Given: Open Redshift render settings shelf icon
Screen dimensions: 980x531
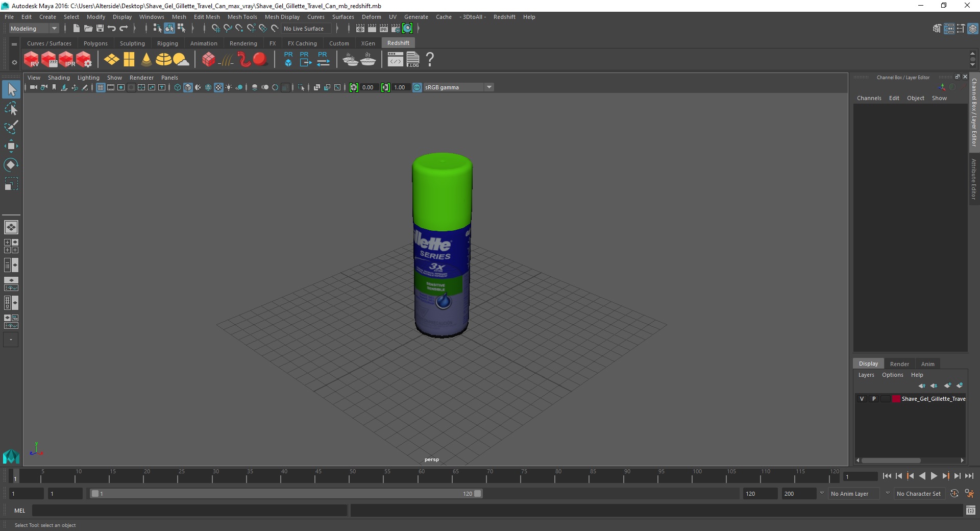Looking at the screenshot, I should (x=84, y=60).
